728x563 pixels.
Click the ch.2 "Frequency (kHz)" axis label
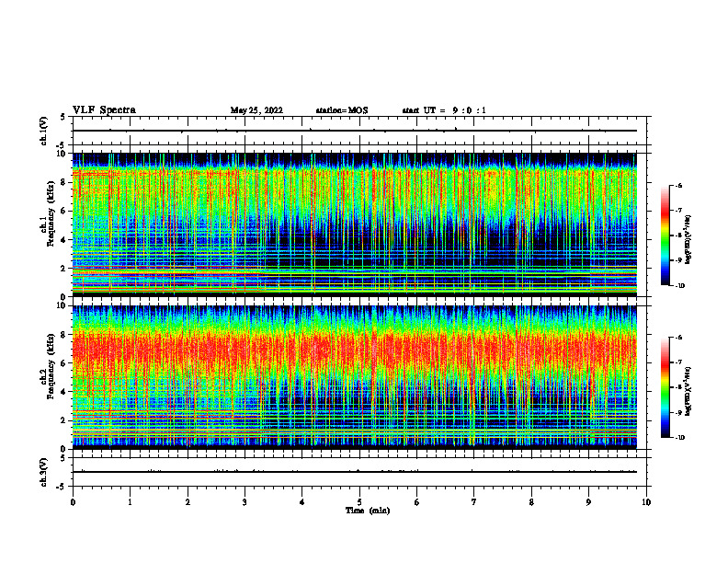pyautogui.click(x=51, y=365)
